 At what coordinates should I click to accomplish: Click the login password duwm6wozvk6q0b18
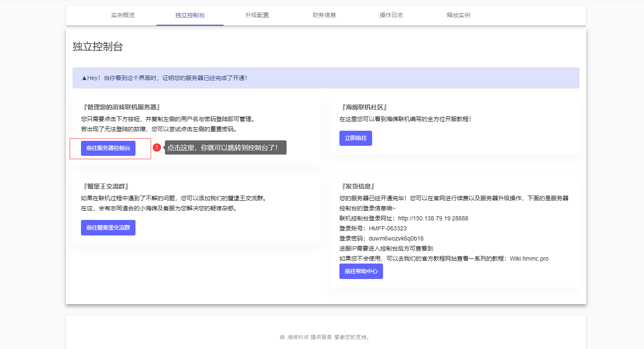click(396, 238)
